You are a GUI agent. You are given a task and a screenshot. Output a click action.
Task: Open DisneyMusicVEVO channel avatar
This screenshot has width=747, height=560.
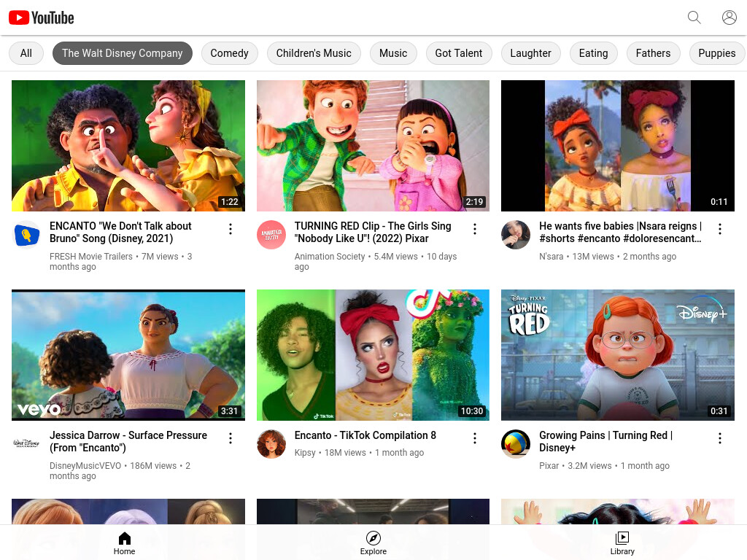(x=26, y=444)
